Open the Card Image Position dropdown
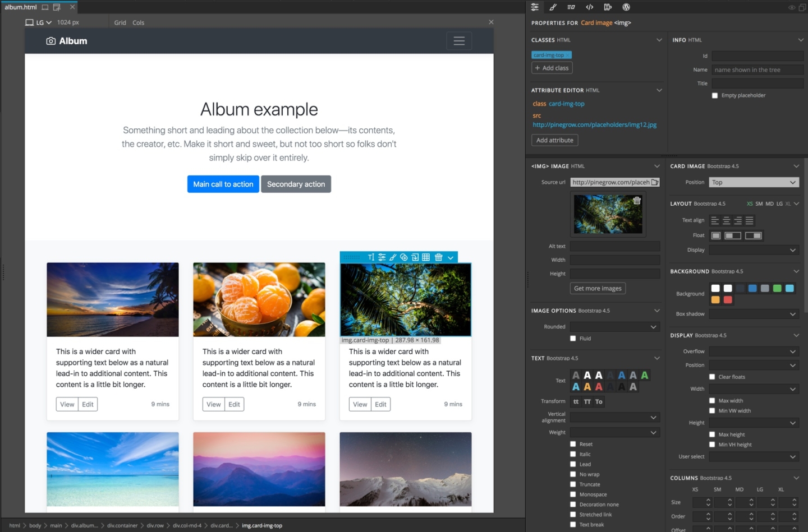 point(754,182)
